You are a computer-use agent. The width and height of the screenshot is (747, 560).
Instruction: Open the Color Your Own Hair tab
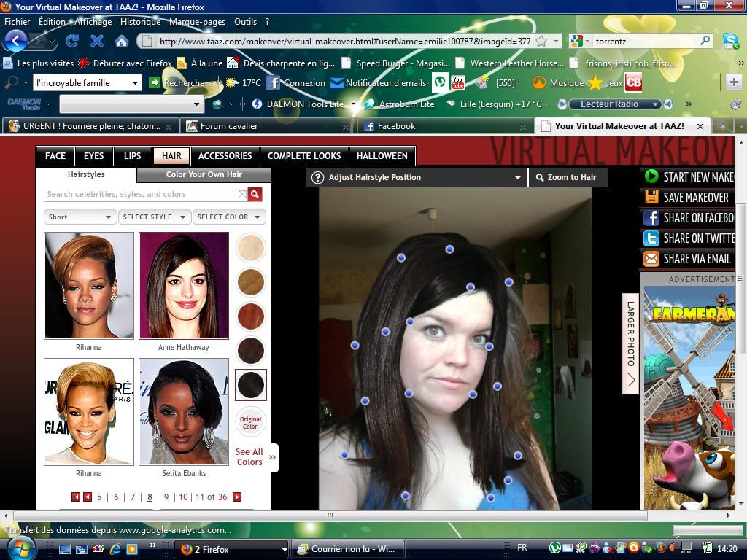pyautogui.click(x=204, y=174)
